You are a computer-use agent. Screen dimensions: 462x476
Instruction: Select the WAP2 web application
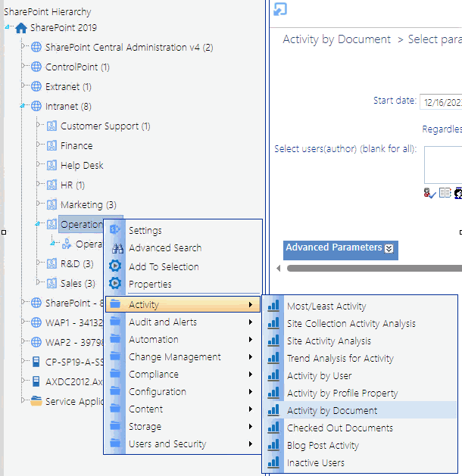pos(74,342)
